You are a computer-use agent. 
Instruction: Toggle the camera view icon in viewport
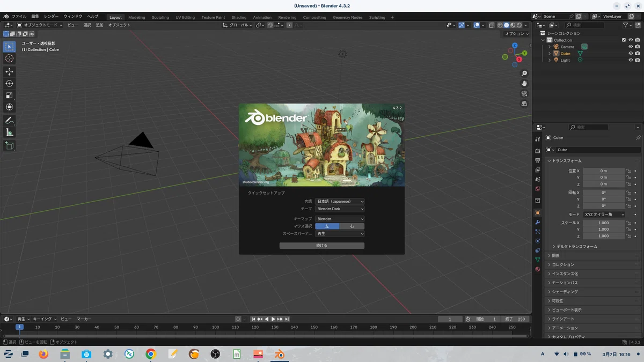point(524,94)
